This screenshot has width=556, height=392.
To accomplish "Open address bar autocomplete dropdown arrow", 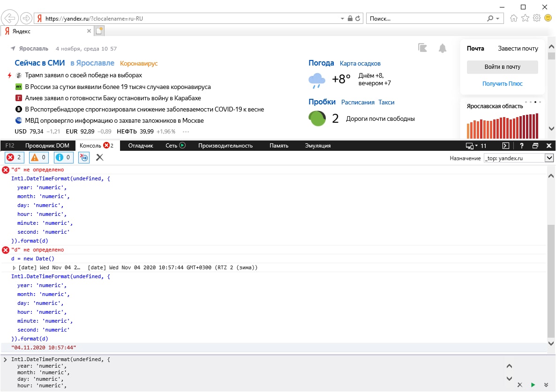I will pyautogui.click(x=342, y=18).
